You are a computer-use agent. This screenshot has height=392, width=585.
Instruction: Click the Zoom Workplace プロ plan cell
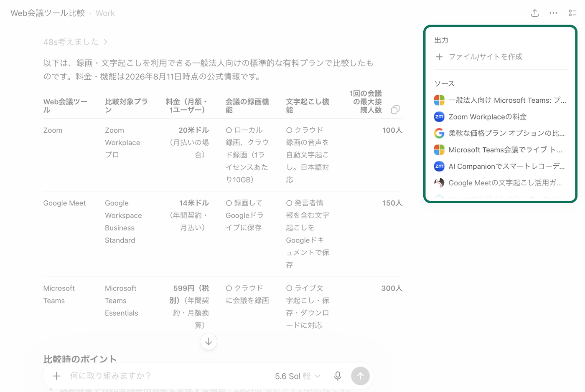point(122,142)
